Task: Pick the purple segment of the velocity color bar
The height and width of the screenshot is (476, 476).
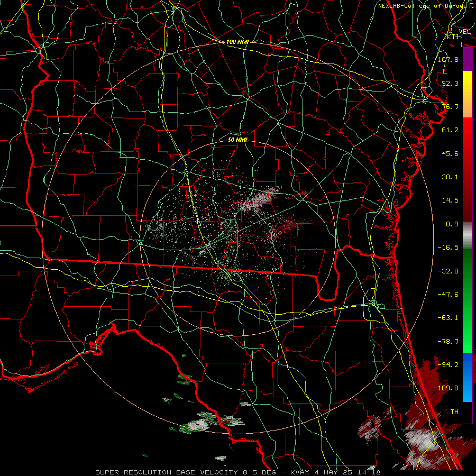Action: (467, 59)
